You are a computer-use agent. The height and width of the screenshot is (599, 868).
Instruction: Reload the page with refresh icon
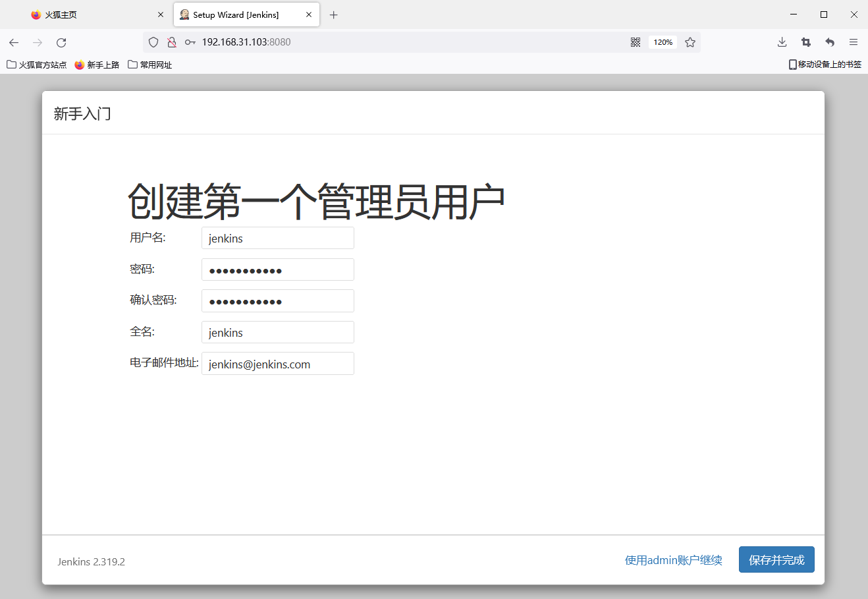tap(61, 42)
